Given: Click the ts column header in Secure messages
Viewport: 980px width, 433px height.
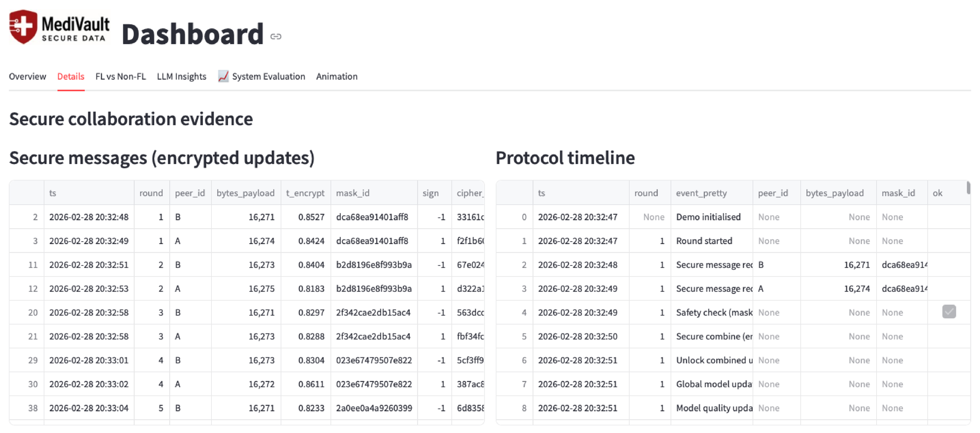Looking at the screenshot, I should [x=53, y=193].
